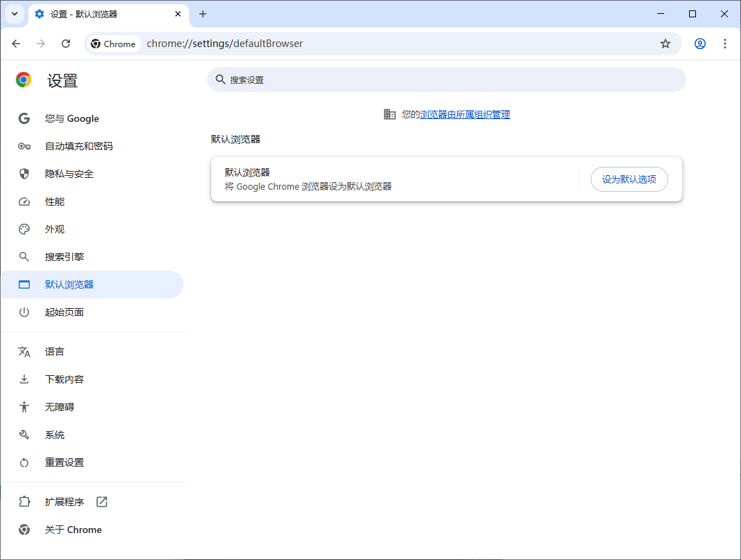Click the 默认浏览器 section heading
This screenshot has height=560, width=741.
[235, 139]
